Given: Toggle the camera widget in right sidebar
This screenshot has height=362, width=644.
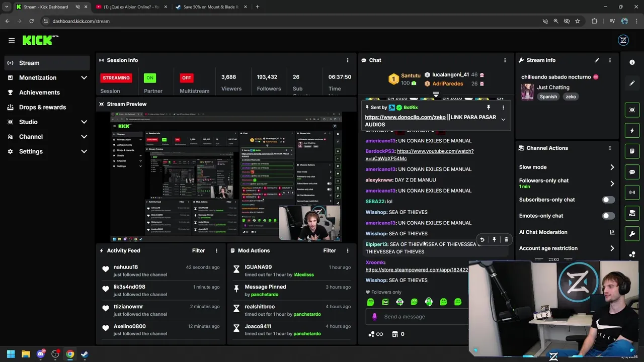Looking at the screenshot, I should point(632,213).
